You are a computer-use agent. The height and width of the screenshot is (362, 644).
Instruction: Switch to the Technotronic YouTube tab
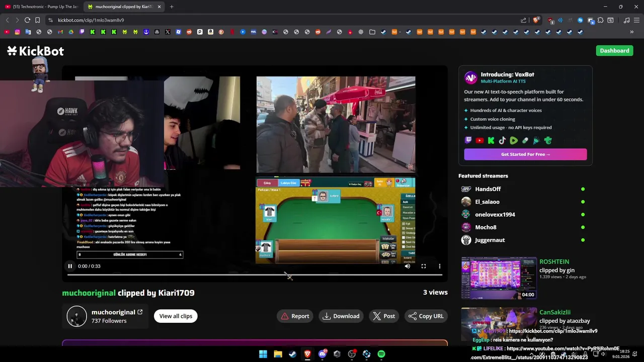41,7
